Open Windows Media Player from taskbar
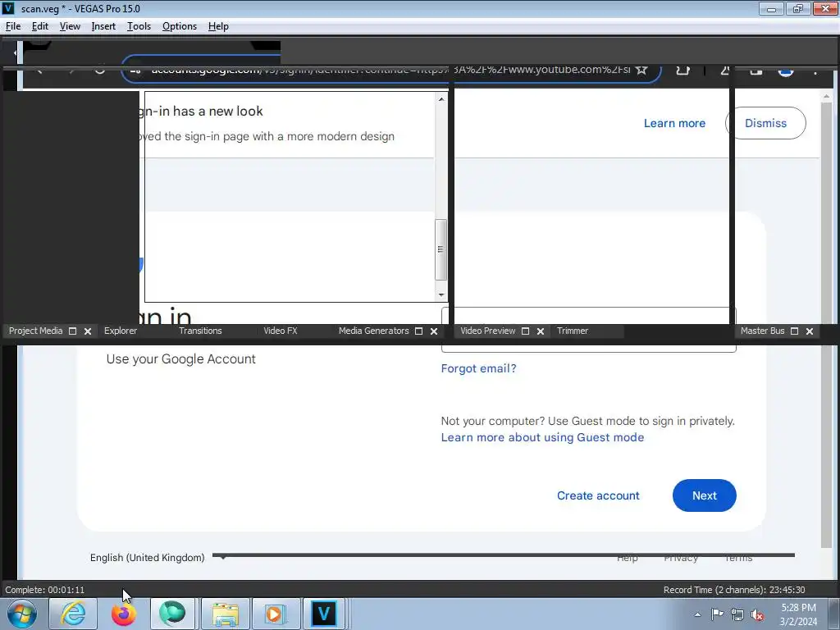Viewport: 840px width, 630px height. (x=275, y=614)
